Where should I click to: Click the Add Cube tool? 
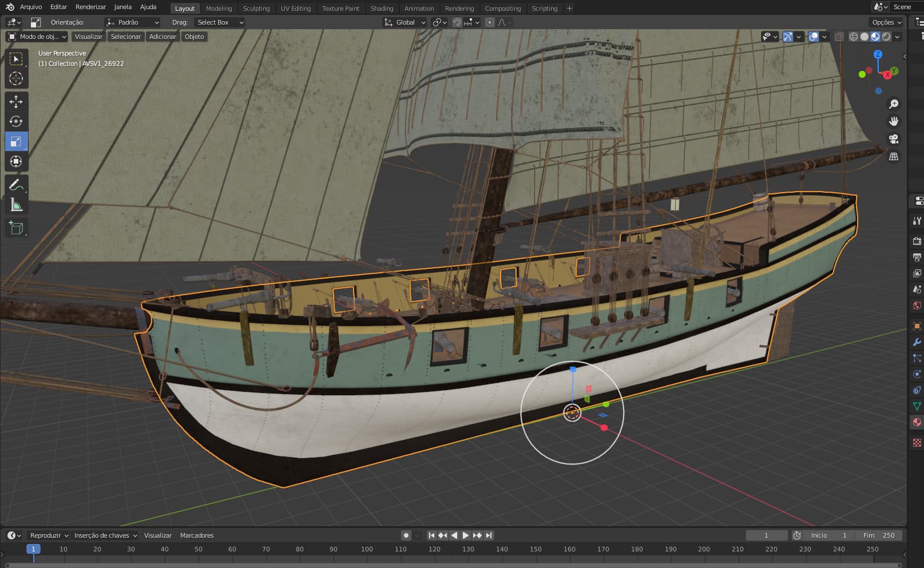point(16,228)
